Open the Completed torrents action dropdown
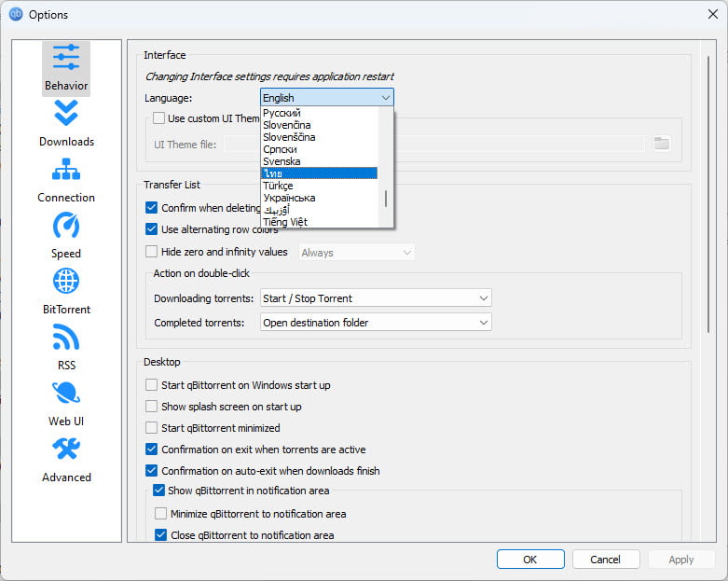The height and width of the screenshot is (581, 728). coord(376,323)
